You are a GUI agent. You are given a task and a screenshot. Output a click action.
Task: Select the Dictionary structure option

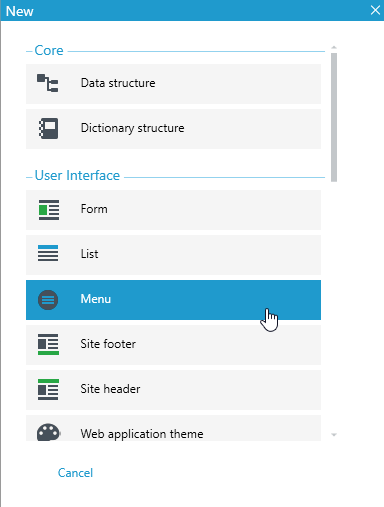(x=173, y=129)
